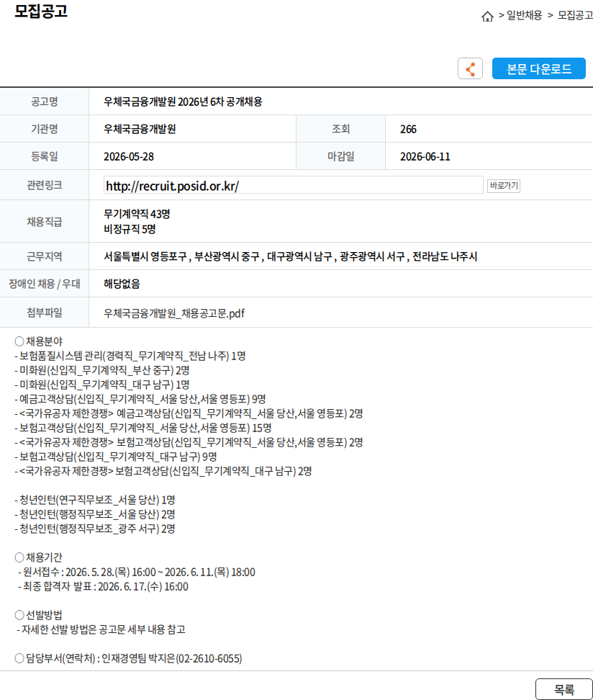Screen dimensions: 593x700
Task: Click 미화원 대구 남구 1명 line
Action: point(102,385)
